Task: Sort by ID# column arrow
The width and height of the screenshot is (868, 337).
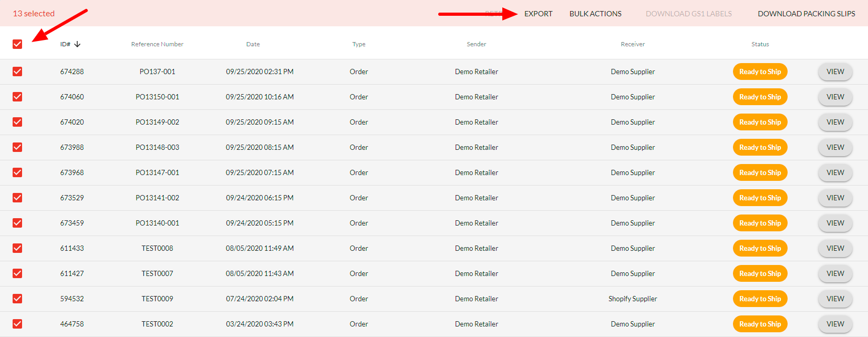Action: coord(77,44)
